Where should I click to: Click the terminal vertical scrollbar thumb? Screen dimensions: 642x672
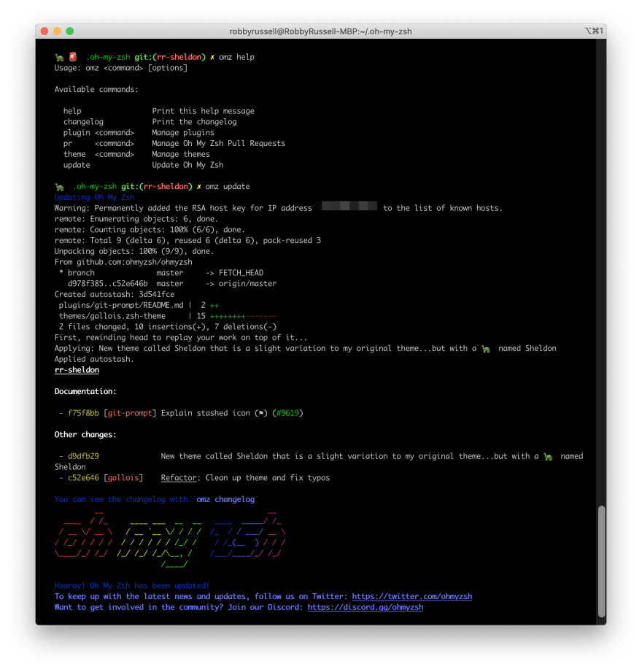tap(602, 562)
